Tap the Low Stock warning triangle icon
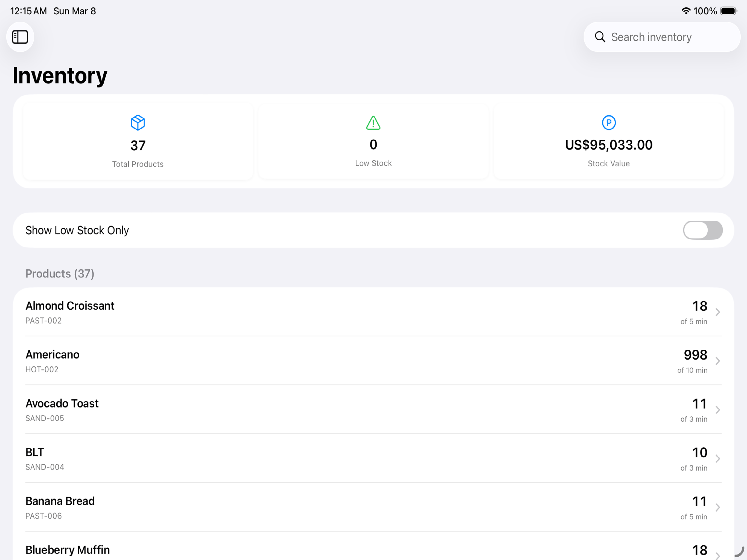Viewport: 747px width, 560px height. [373, 122]
